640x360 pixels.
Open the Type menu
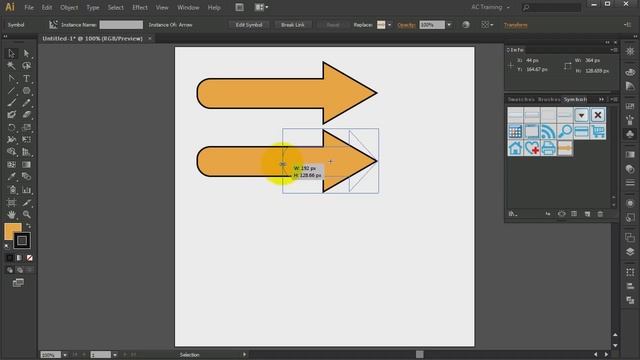click(93, 7)
